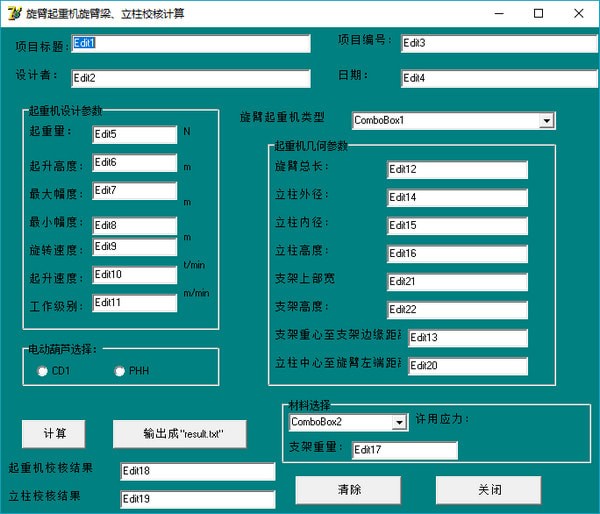This screenshot has height=514, width=600.
Task: Click the 电动葫芦选择 group title
Action: 63,349
